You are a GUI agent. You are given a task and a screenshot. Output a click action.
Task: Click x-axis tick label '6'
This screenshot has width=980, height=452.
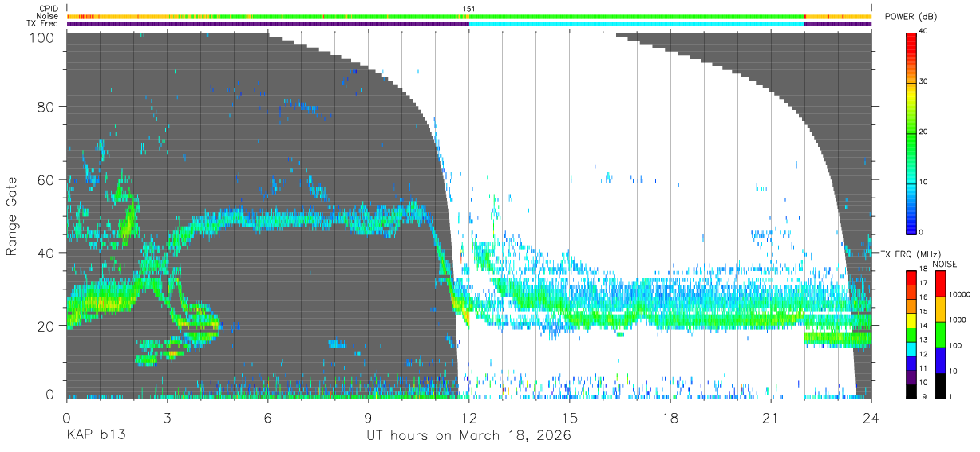[268, 418]
